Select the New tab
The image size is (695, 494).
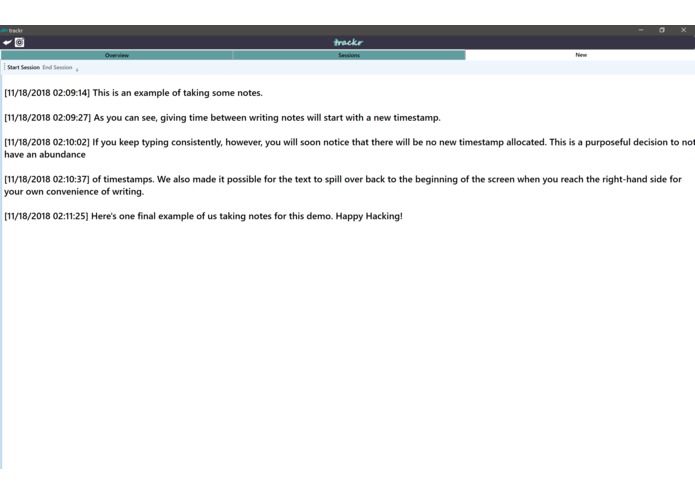(581, 55)
